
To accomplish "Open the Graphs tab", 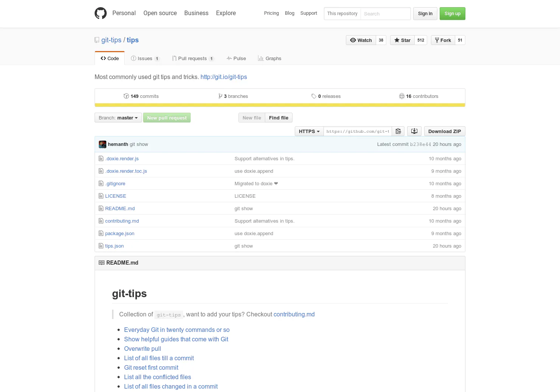I will pyautogui.click(x=270, y=58).
